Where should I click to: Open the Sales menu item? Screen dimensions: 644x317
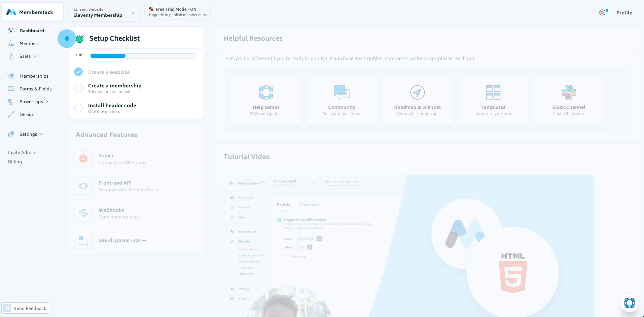point(25,56)
